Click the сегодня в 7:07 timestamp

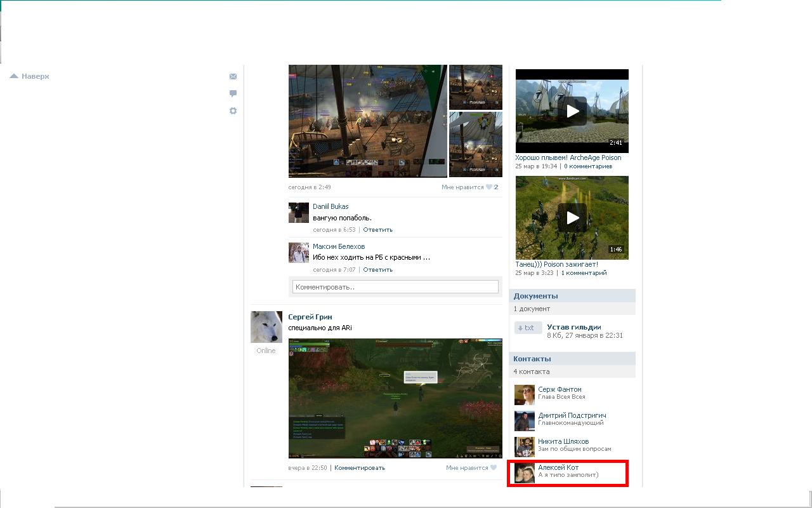[334, 270]
